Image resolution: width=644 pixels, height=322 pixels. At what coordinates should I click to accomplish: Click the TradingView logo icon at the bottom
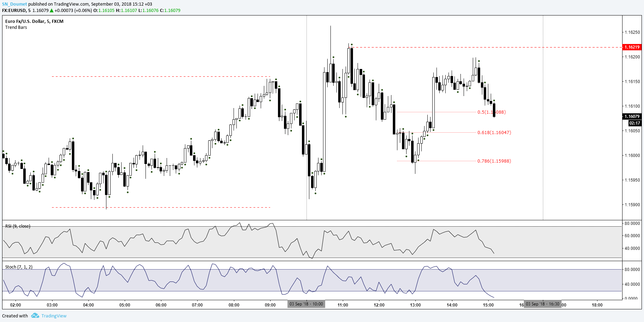coord(35,316)
